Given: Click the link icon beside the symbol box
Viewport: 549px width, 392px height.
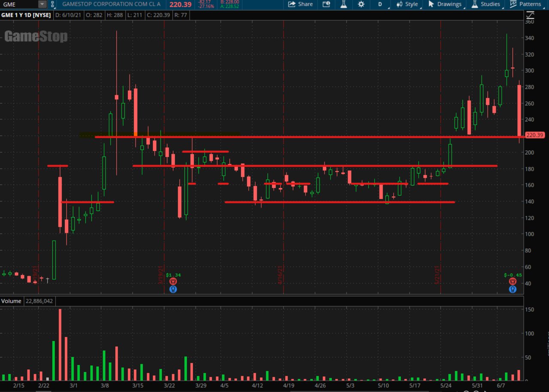Looking at the screenshot, I should coord(53,4).
